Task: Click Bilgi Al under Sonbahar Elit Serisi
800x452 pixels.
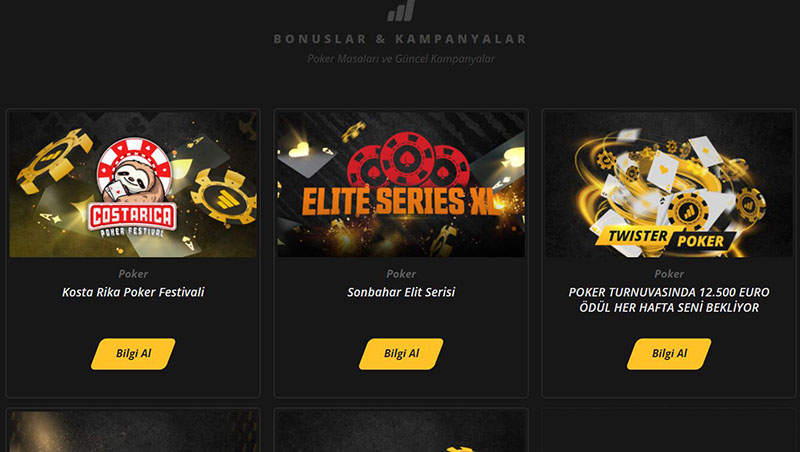Action: coord(401,354)
